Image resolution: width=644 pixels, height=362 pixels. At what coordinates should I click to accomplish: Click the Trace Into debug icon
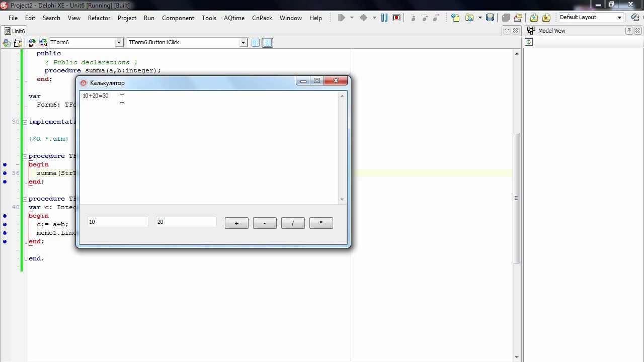pyautogui.click(x=413, y=18)
